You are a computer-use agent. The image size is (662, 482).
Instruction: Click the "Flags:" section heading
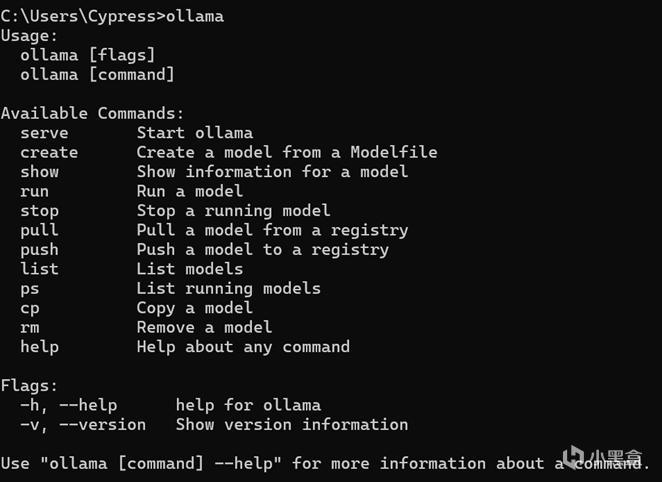(29, 386)
